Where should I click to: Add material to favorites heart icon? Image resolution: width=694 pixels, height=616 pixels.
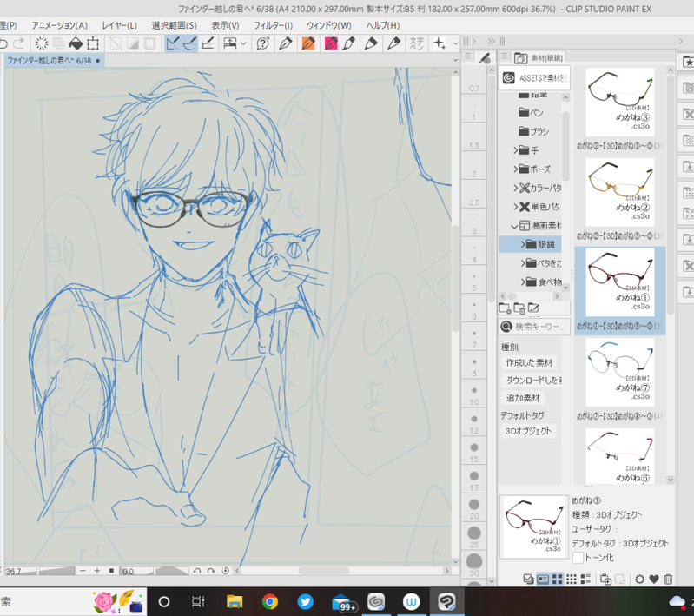pyautogui.click(x=654, y=579)
